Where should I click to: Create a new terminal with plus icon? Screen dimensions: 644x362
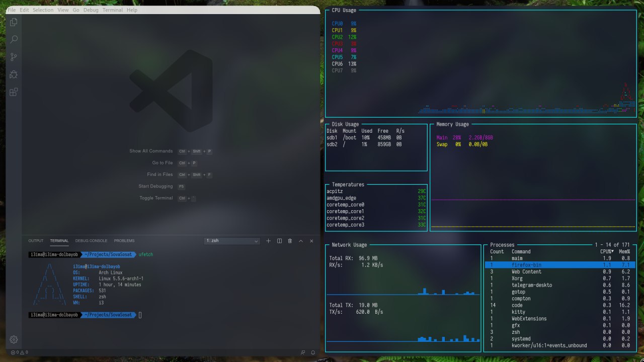268,241
